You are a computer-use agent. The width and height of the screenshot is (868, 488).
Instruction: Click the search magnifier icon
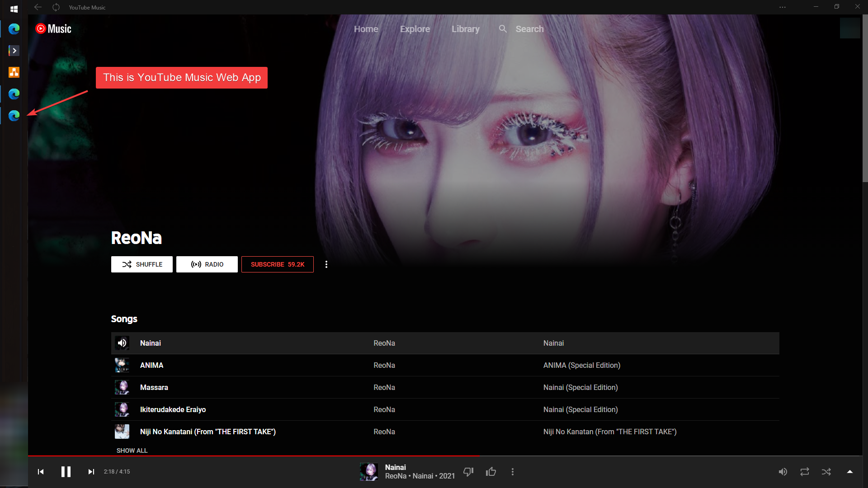tap(503, 29)
